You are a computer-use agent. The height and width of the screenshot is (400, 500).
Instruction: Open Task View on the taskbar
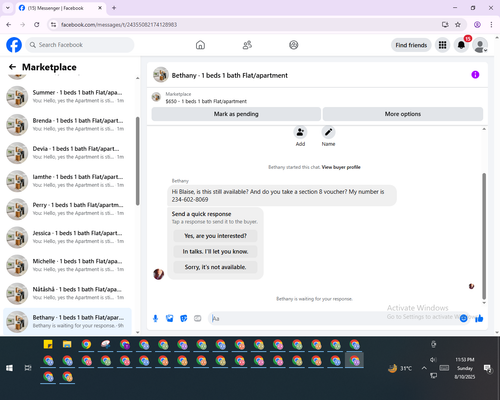coord(28,368)
